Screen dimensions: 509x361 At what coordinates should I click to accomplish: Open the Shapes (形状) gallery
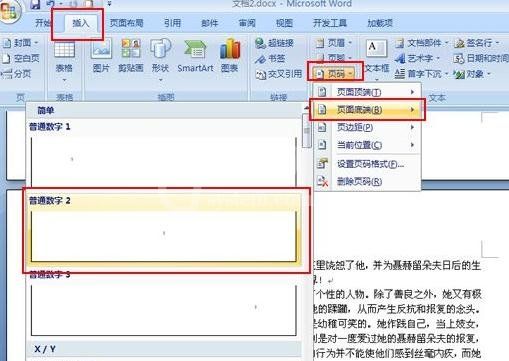160,60
